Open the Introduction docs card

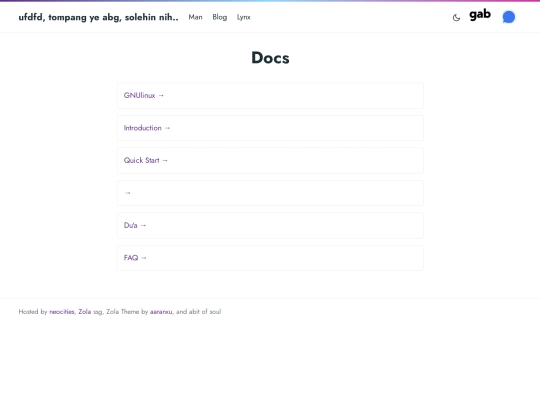click(x=270, y=128)
